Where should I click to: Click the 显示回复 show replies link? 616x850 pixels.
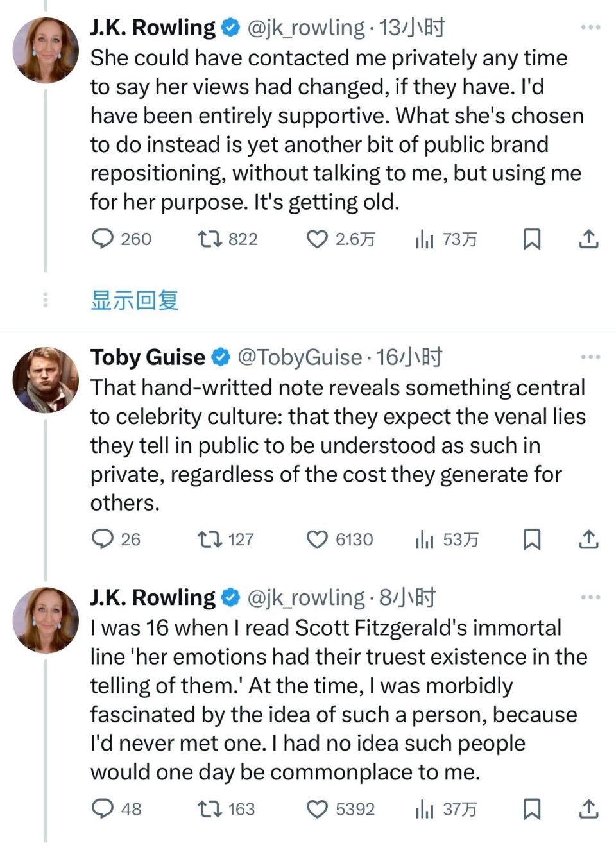tap(135, 300)
